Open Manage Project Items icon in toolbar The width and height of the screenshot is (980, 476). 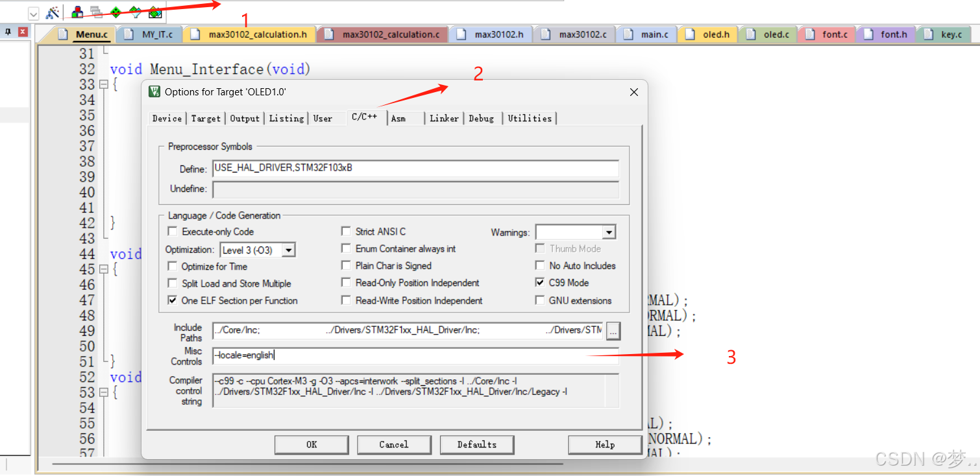pos(78,12)
